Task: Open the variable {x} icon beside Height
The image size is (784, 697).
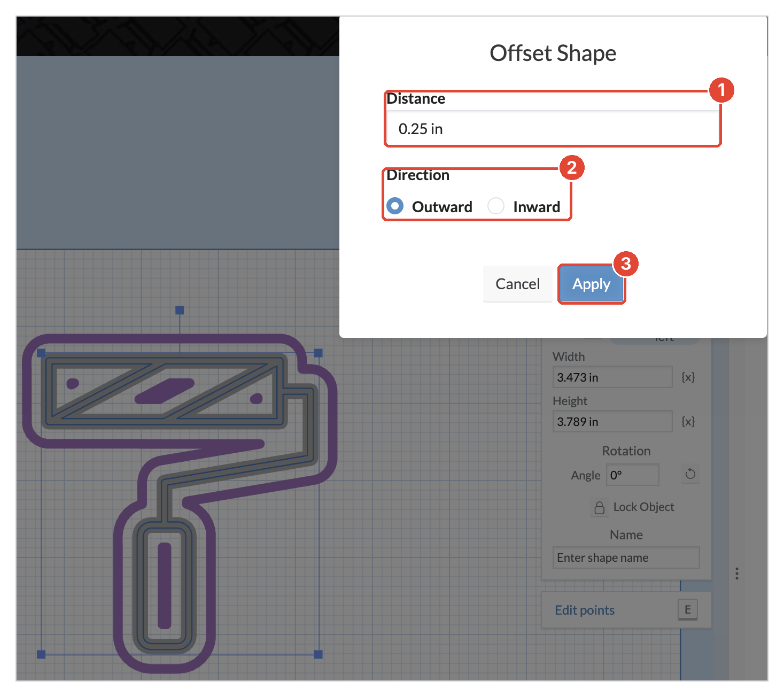Action: tap(688, 421)
